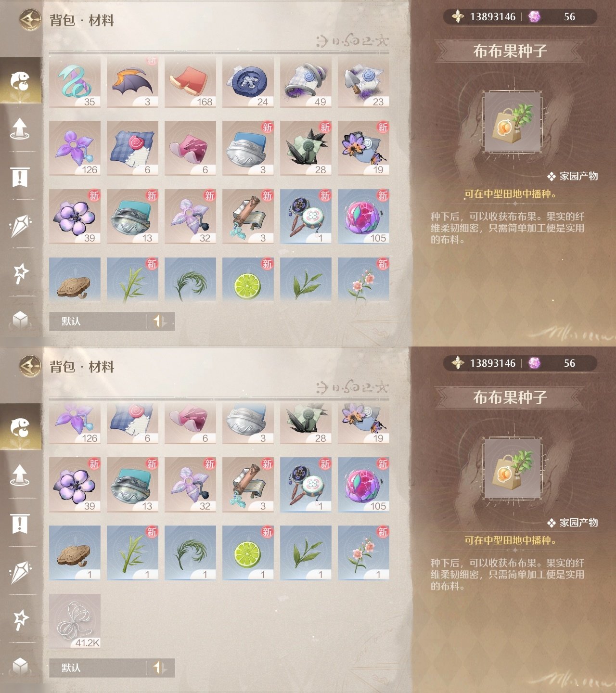Choose the dark blue button material showing 24
616x693 pixels.
pos(248,81)
